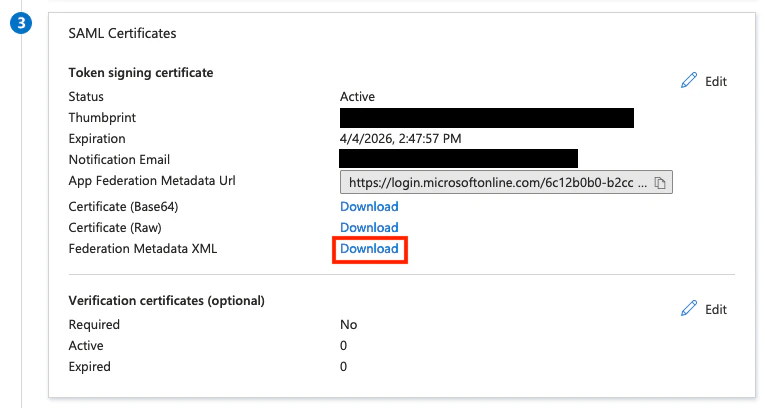The height and width of the screenshot is (408, 765).
Task: Click the Federation Metadata XML label
Action: (x=142, y=248)
